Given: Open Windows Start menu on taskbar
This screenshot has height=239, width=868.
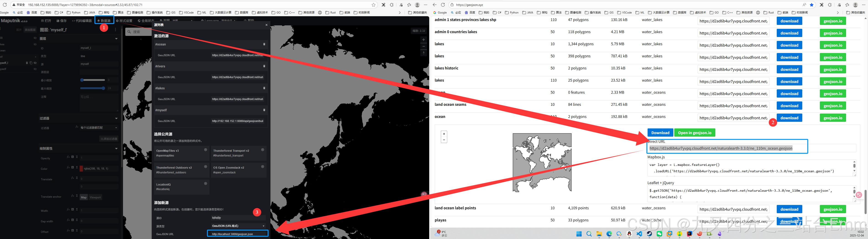Looking at the screenshot, I should click(x=579, y=234).
